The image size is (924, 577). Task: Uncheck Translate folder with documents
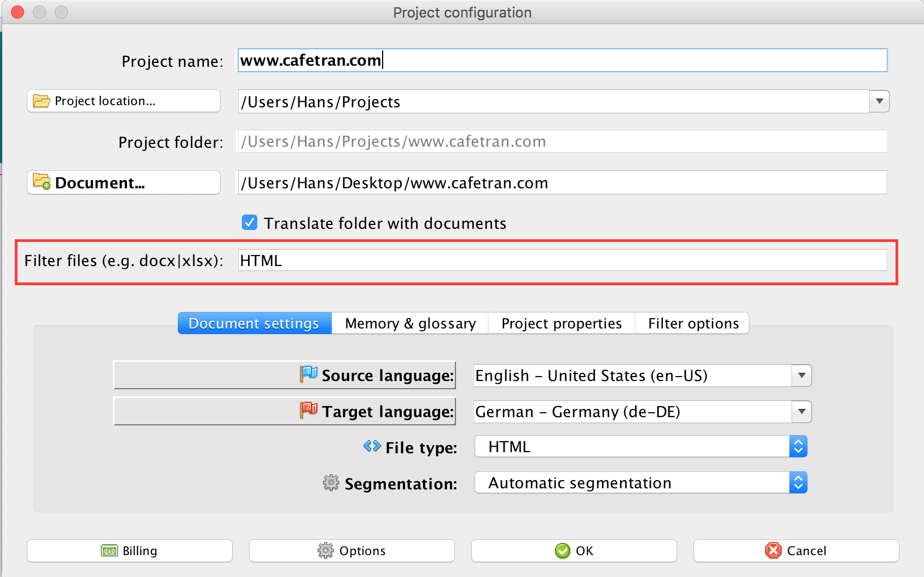(x=250, y=223)
